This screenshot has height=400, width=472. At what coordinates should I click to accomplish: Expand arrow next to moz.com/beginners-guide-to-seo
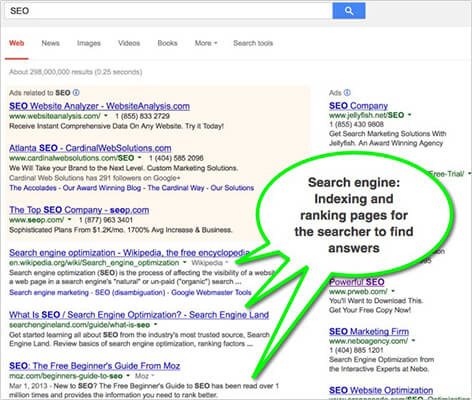click(x=128, y=376)
